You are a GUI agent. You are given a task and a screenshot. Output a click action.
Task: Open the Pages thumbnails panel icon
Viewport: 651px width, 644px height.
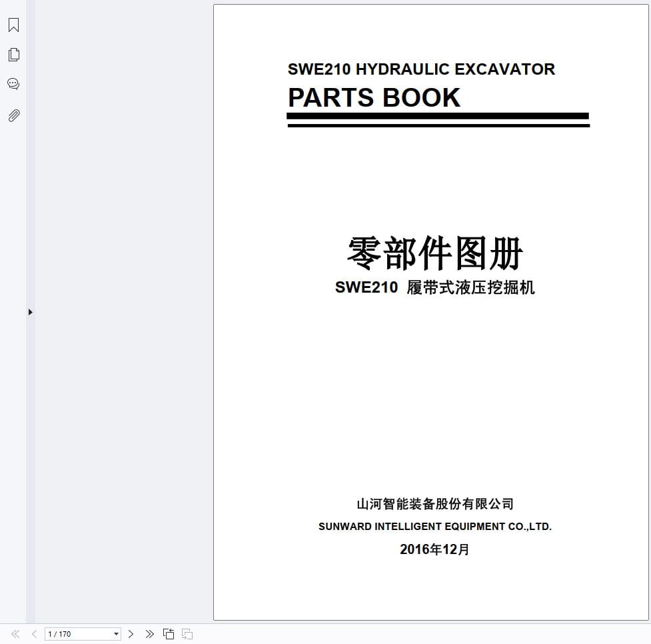pos(14,55)
